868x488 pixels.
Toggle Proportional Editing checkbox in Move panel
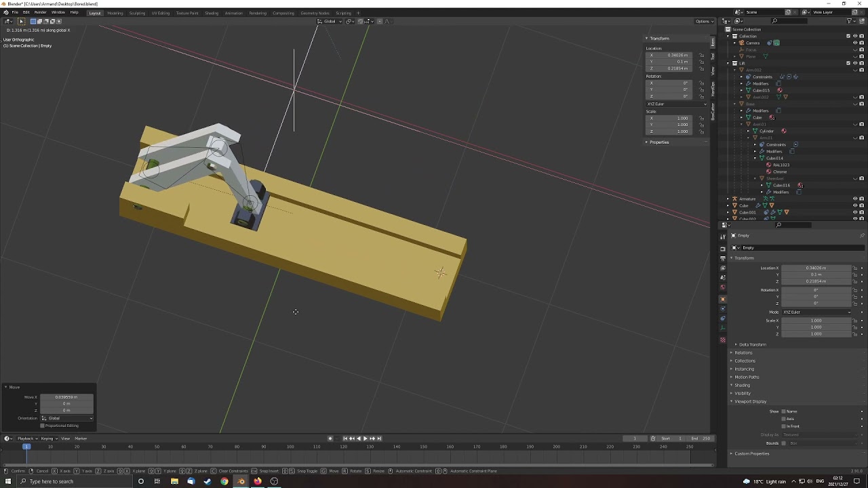[x=43, y=426]
